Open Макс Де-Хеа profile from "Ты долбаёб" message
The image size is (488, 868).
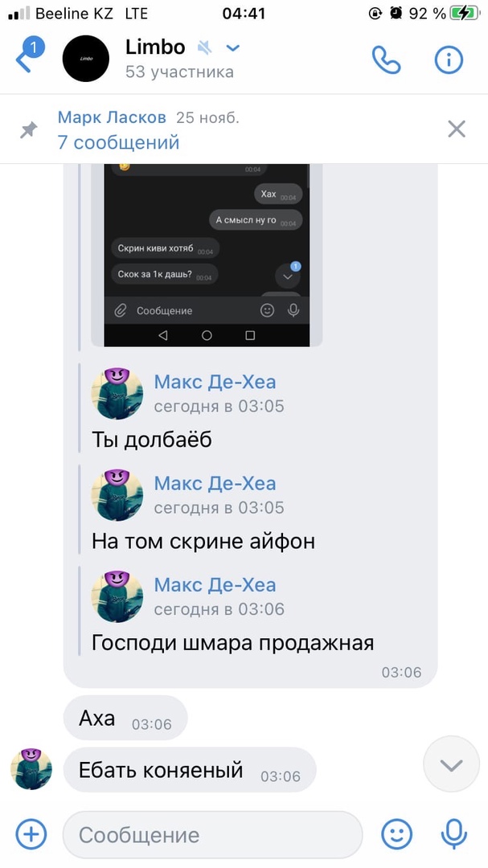[x=215, y=382]
